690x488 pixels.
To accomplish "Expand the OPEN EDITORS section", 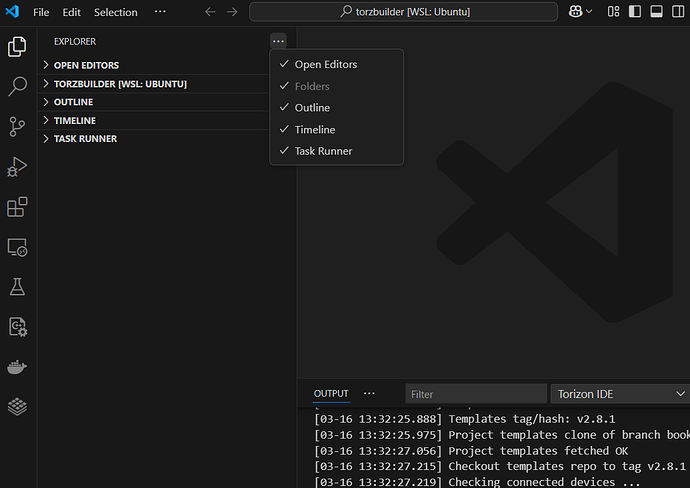I will pos(154,65).
